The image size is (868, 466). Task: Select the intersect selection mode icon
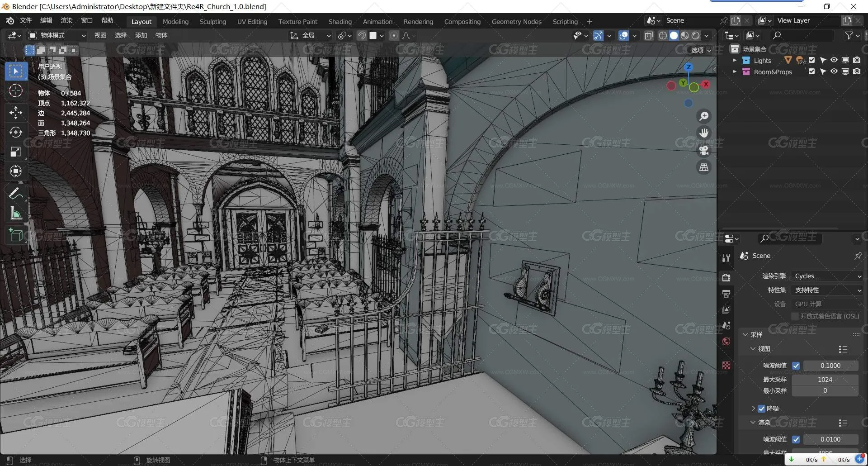(74, 50)
